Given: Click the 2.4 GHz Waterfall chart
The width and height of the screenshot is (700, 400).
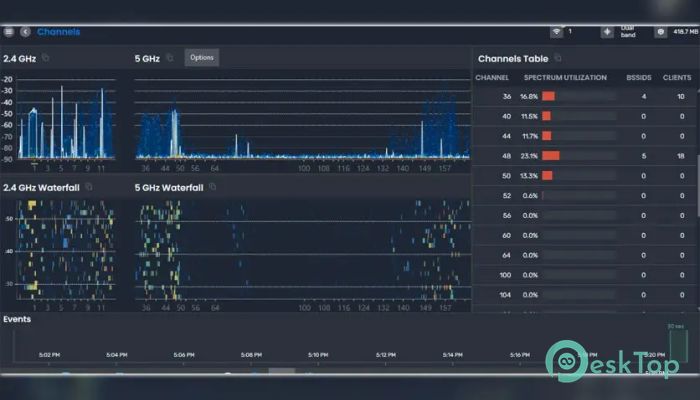Looking at the screenshot, I should tap(66, 250).
